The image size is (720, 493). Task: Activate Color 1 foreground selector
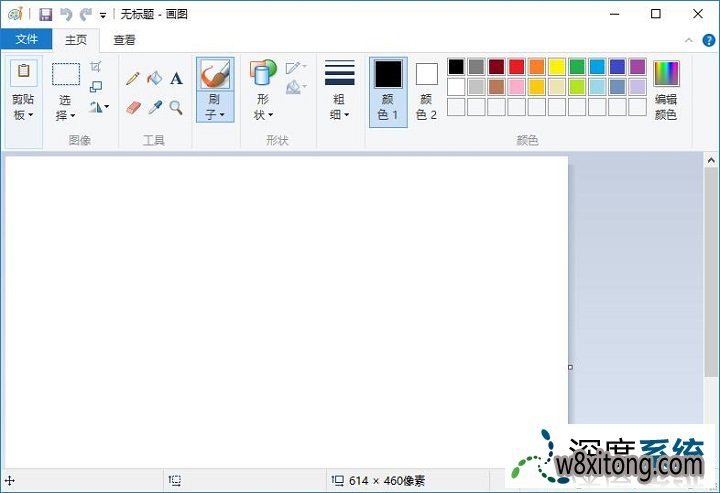tap(388, 90)
